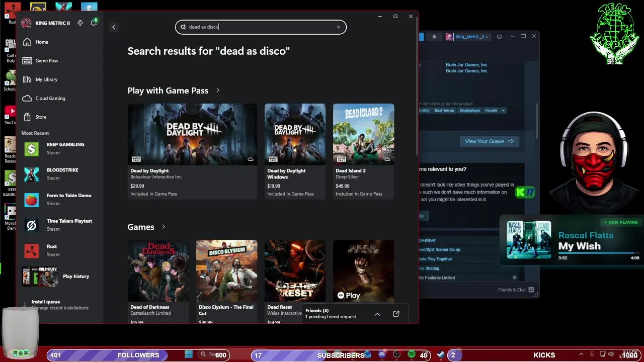
Task: Open Disco Elysium - The Final Cut card
Action: pos(226,282)
